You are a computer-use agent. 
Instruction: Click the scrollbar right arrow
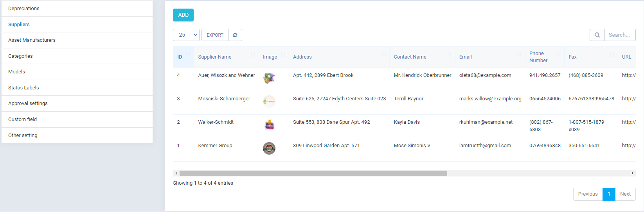click(632, 173)
